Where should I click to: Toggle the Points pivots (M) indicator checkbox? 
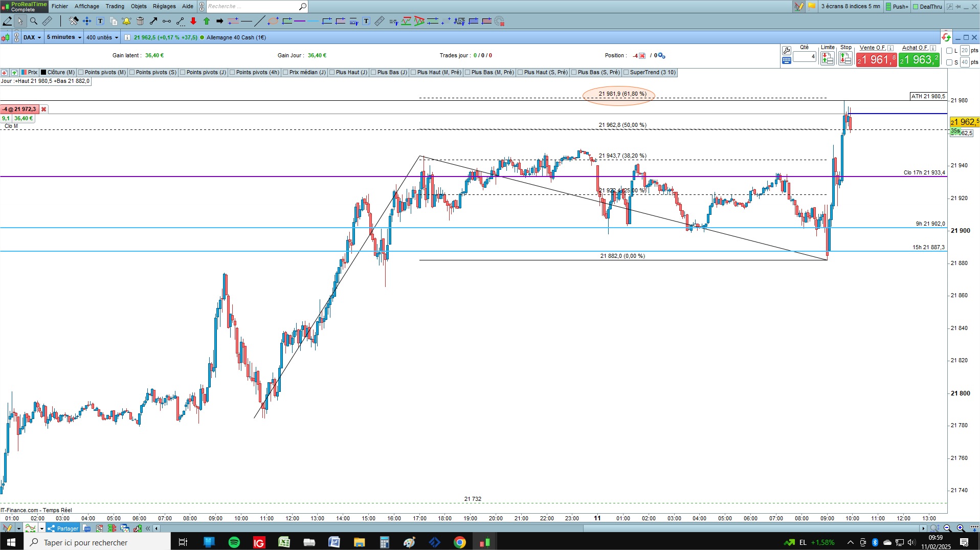(x=81, y=73)
